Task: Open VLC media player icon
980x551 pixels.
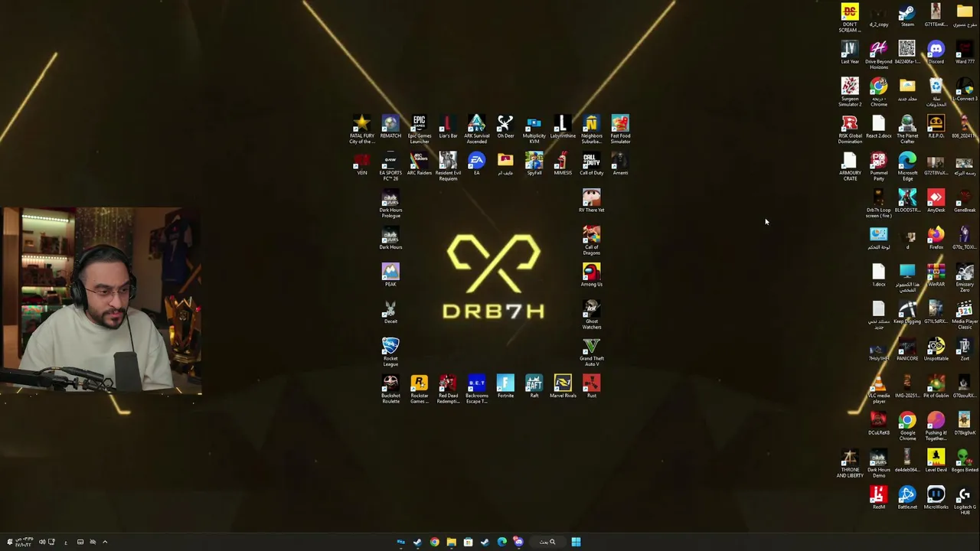Action: point(878,390)
